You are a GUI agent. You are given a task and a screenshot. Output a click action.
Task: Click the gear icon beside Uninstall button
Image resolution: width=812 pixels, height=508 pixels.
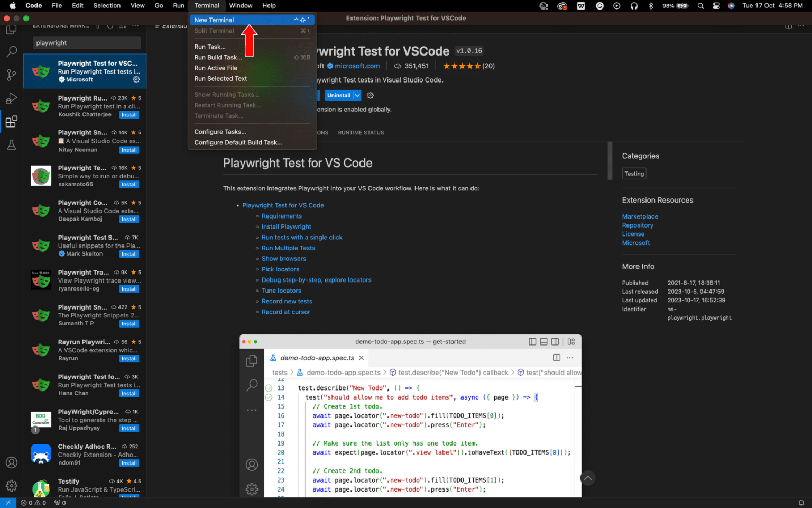371,95
